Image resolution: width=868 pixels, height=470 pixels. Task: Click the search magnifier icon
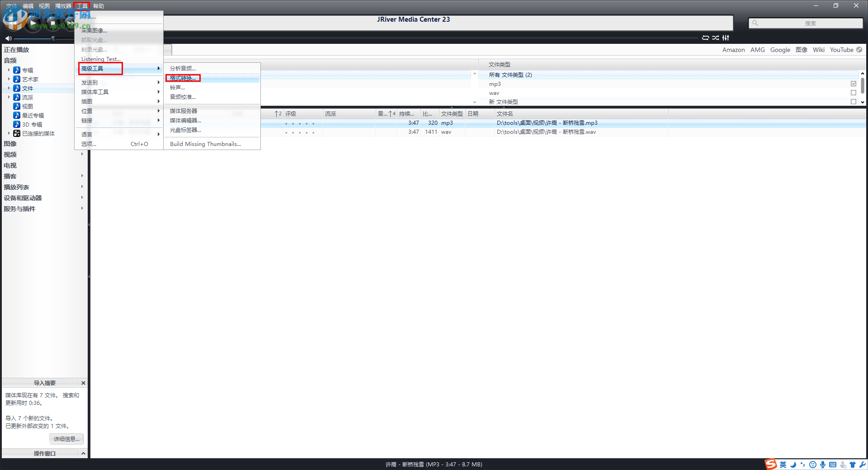pyautogui.click(x=755, y=23)
